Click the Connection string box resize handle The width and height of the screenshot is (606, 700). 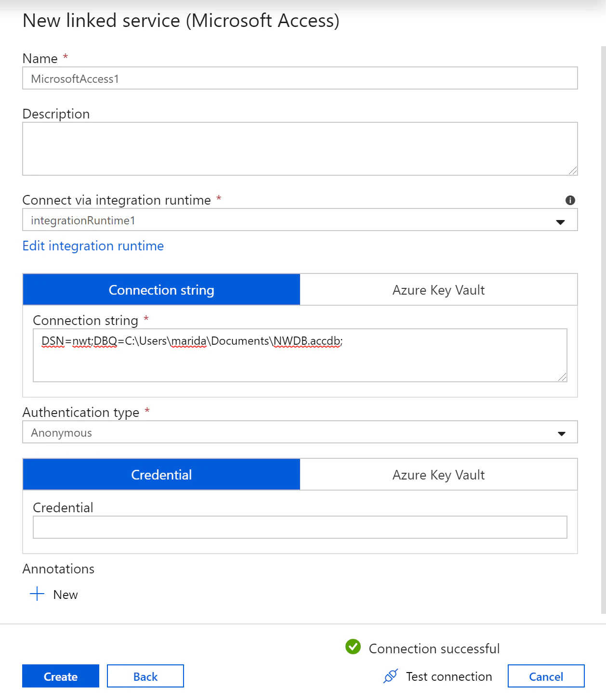coord(562,377)
